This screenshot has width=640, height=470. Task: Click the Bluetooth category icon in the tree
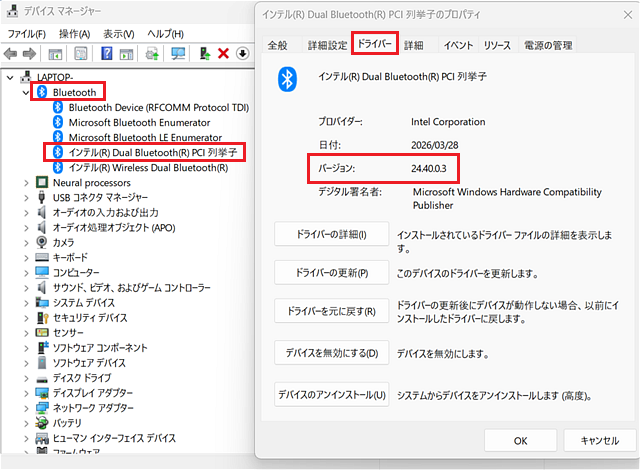coord(42,92)
